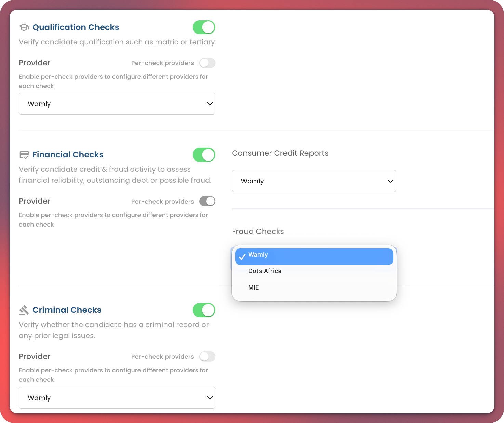Turn off the Financial Checks main toggle
504x423 pixels.
204,155
